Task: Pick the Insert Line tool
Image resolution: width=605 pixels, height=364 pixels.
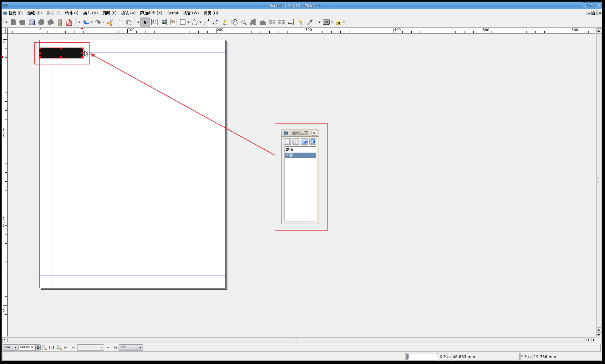Action: click(x=206, y=22)
